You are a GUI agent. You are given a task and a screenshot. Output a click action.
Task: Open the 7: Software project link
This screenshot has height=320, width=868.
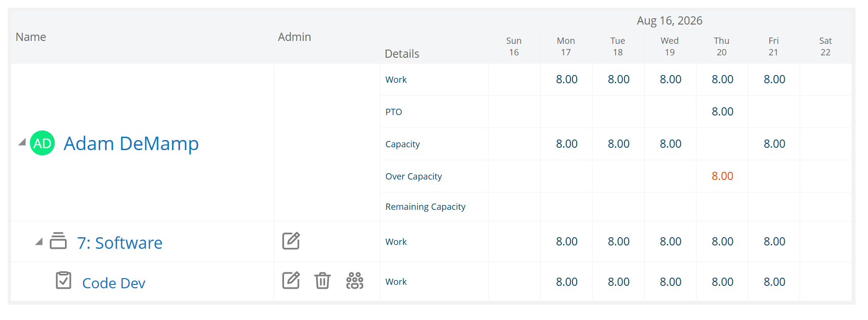120,243
